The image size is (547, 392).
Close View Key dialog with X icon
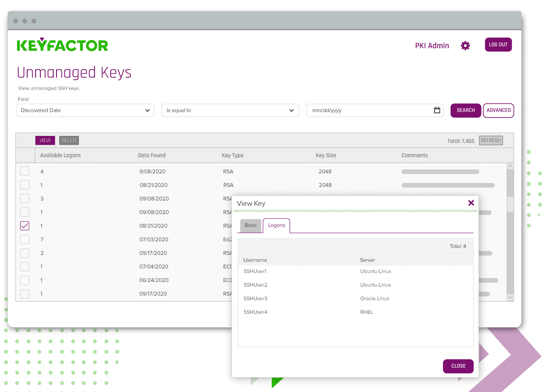[x=471, y=203]
